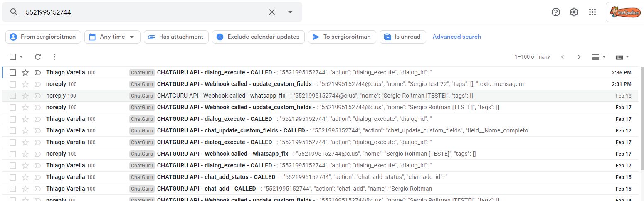Click the ChatGuru label on 2:36 PM email
644x201 pixels.
point(142,73)
